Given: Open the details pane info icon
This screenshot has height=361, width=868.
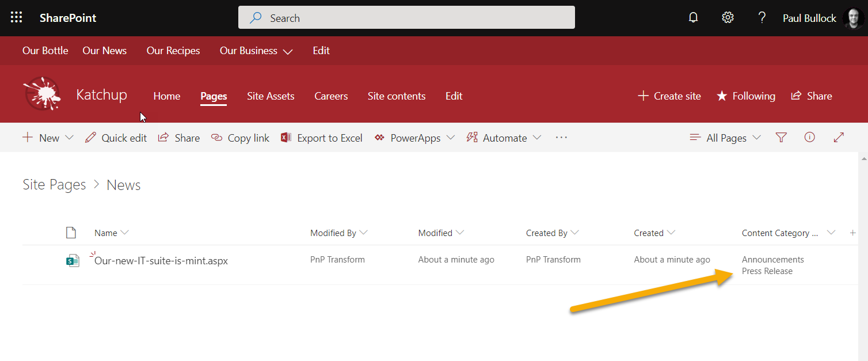Looking at the screenshot, I should coord(809,138).
